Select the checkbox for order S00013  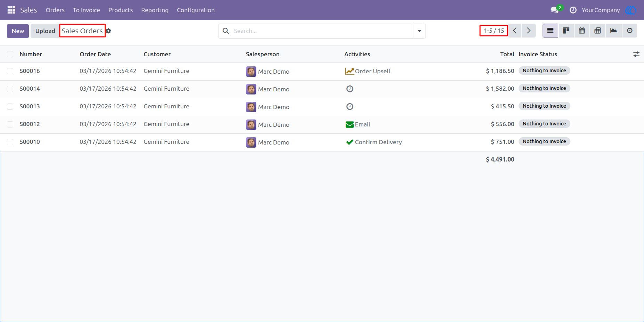click(10, 107)
